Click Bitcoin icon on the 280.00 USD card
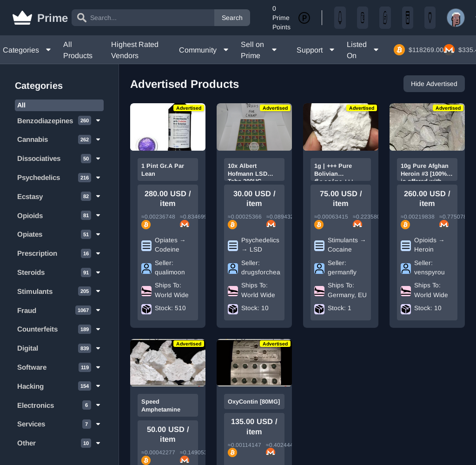This screenshot has height=465, width=476. pyautogui.click(x=146, y=225)
